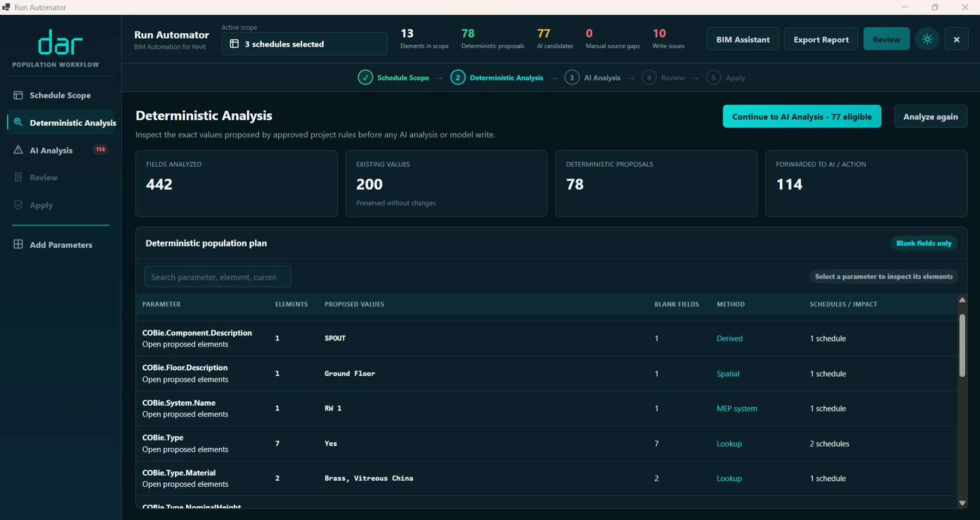Click the Review document icon in sidebar
This screenshot has width=980, height=520.
coord(19,178)
